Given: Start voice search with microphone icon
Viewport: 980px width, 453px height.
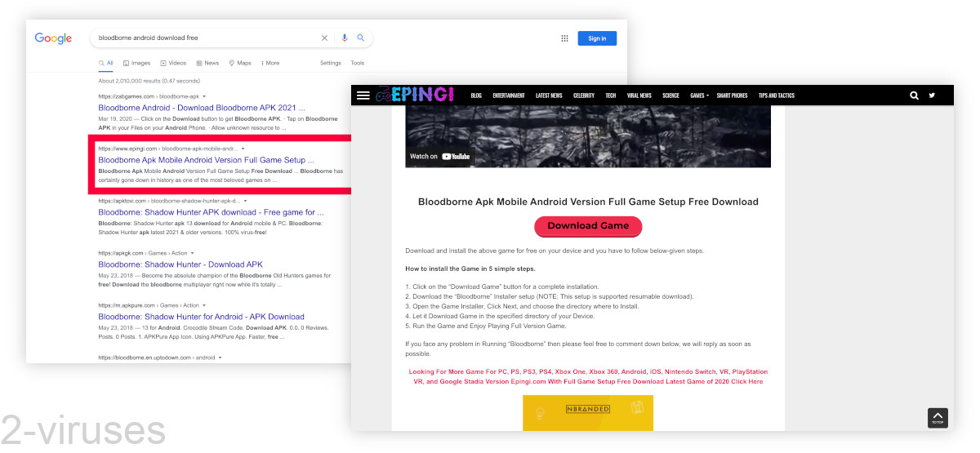Looking at the screenshot, I should tap(345, 38).
